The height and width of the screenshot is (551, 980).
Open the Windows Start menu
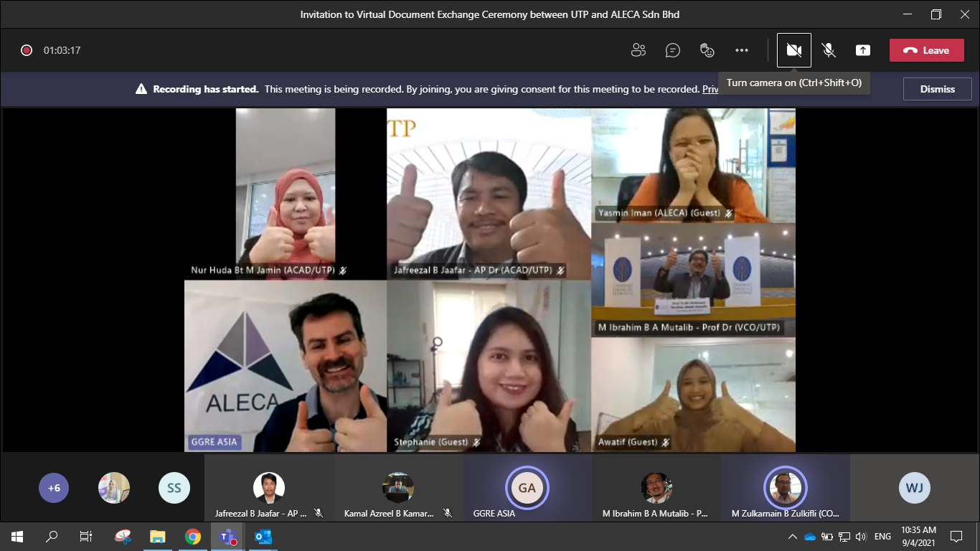(17, 537)
